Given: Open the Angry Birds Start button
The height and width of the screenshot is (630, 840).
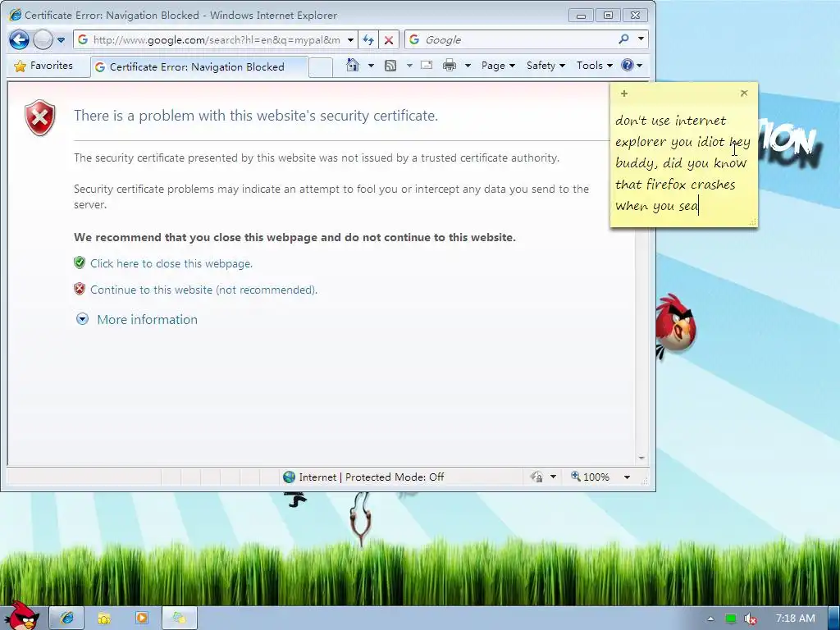Looking at the screenshot, I should coord(22,616).
